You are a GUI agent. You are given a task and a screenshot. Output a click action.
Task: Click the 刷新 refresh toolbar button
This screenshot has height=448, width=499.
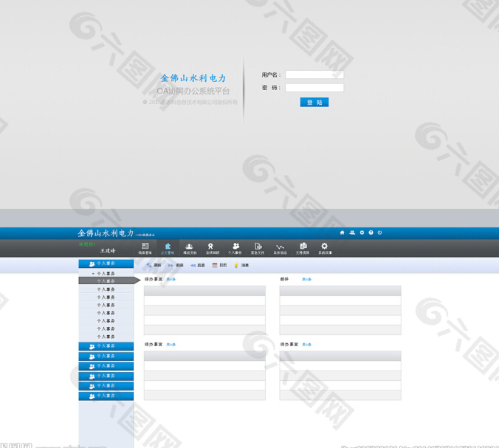[154, 266]
